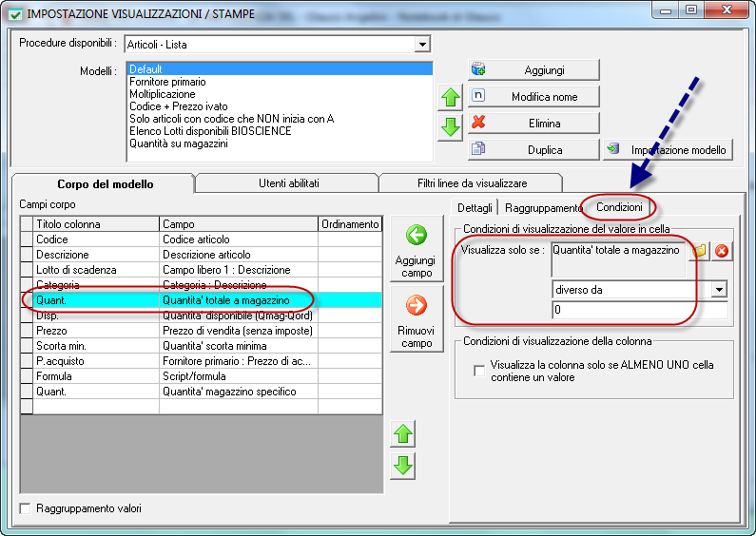Select the Default model

[x=280, y=69]
